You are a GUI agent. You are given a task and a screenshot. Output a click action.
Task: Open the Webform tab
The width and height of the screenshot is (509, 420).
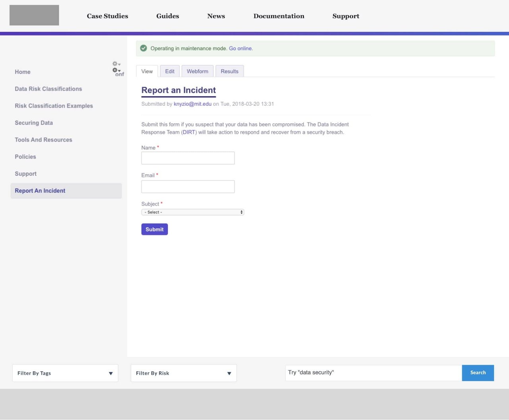(197, 71)
